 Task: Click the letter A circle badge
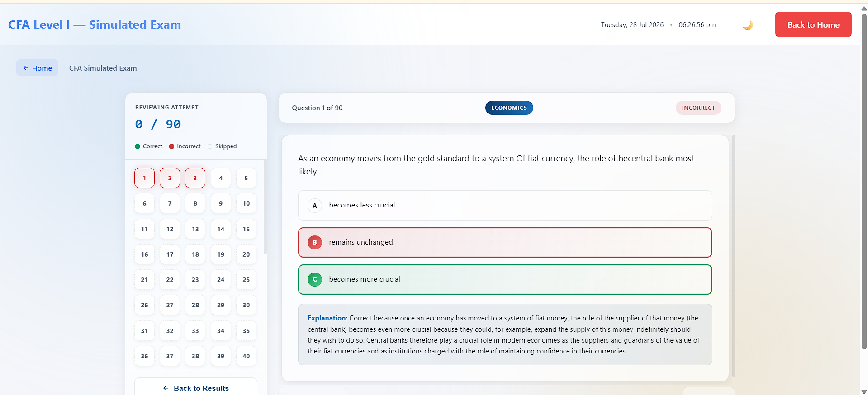pos(315,205)
